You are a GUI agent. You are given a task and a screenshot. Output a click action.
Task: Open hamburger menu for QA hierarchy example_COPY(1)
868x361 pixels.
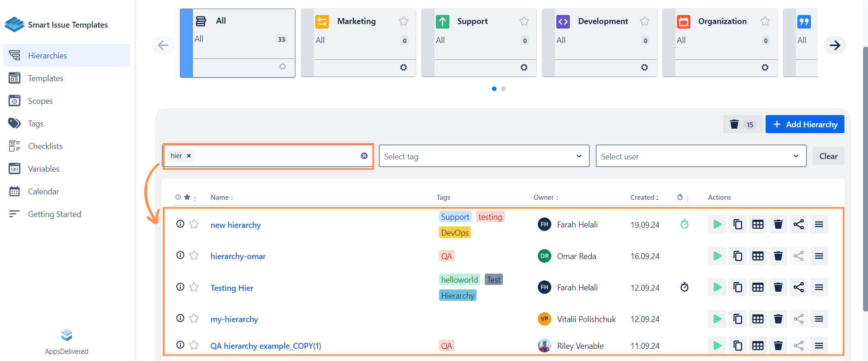(x=819, y=346)
